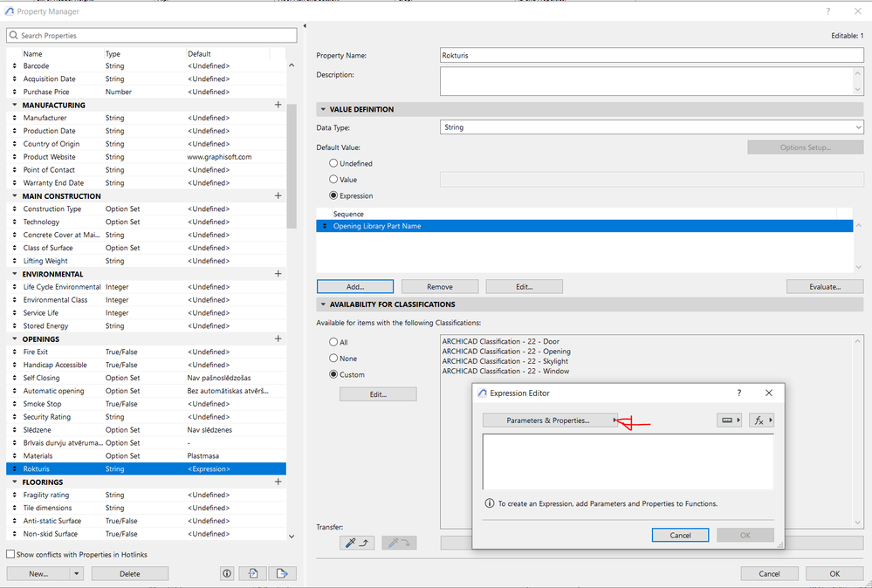Collapse the OPENINGS group
This screenshot has width=872, height=588.
pyautogui.click(x=15, y=338)
